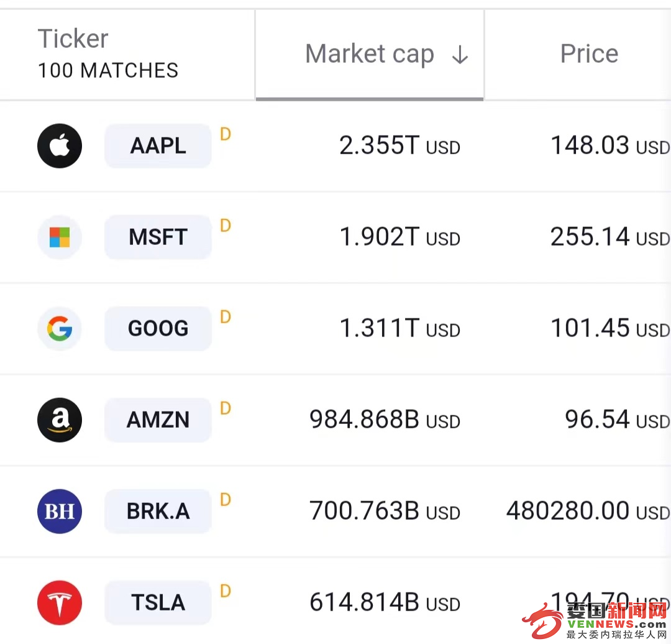
Task: Click the Apple logo icon
Action: [60, 146]
